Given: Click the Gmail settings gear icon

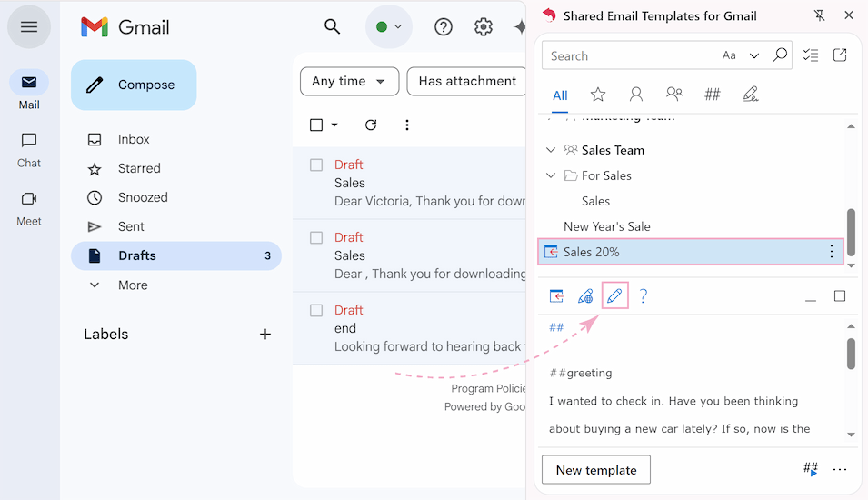Looking at the screenshot, I should [484, 27].
